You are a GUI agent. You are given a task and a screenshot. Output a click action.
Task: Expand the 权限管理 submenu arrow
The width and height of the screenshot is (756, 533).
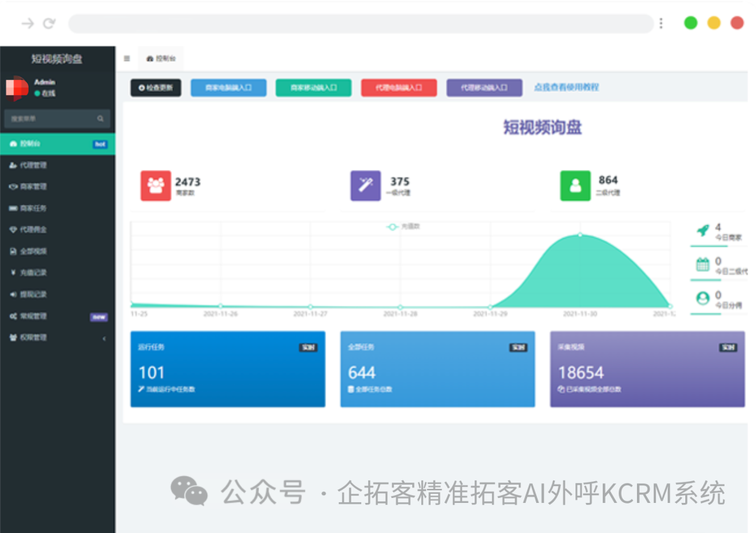pyautogui.click(x=104, y=338)
